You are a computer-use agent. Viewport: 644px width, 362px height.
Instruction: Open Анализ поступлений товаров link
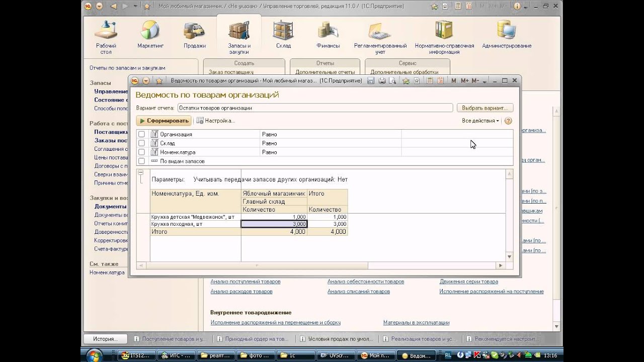click(x=246, y=282)
